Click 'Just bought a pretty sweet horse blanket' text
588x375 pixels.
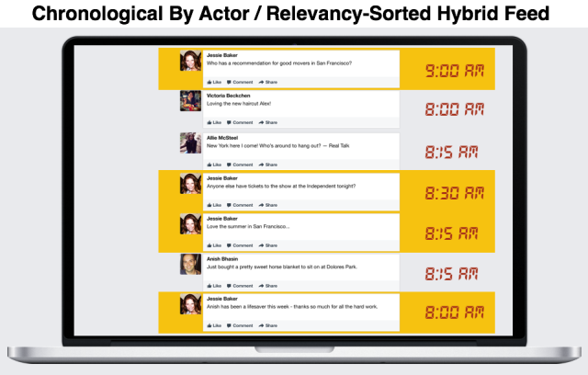point(254,267)
